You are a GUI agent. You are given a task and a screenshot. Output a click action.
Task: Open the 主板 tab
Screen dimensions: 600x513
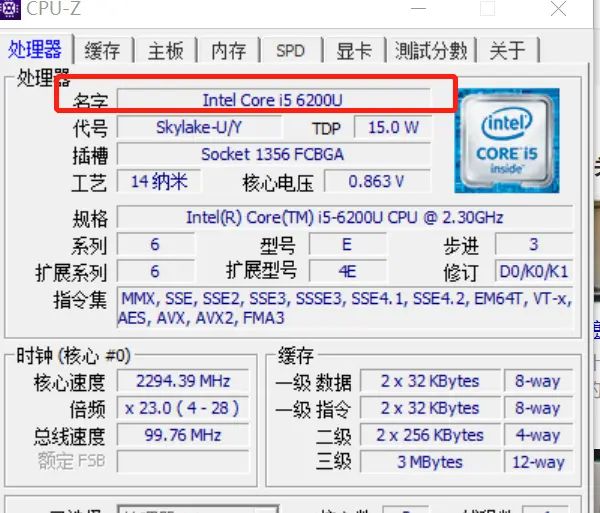coord(166,50)
